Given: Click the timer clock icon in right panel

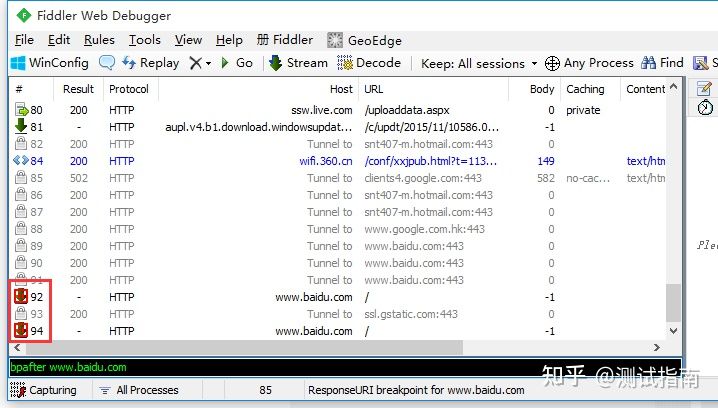Looking at the screenshot, I should pos(705,108).
